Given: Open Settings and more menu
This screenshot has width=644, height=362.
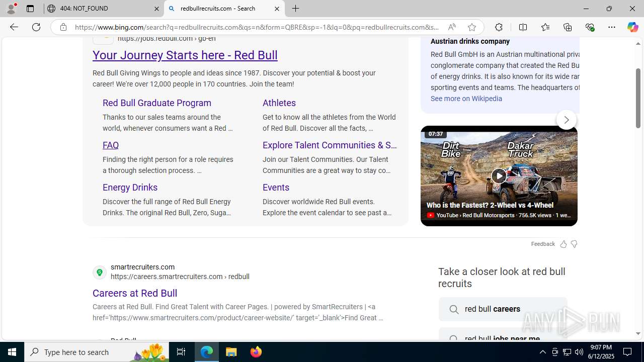Looking at the screenshot, I should [x=612, y=27].
